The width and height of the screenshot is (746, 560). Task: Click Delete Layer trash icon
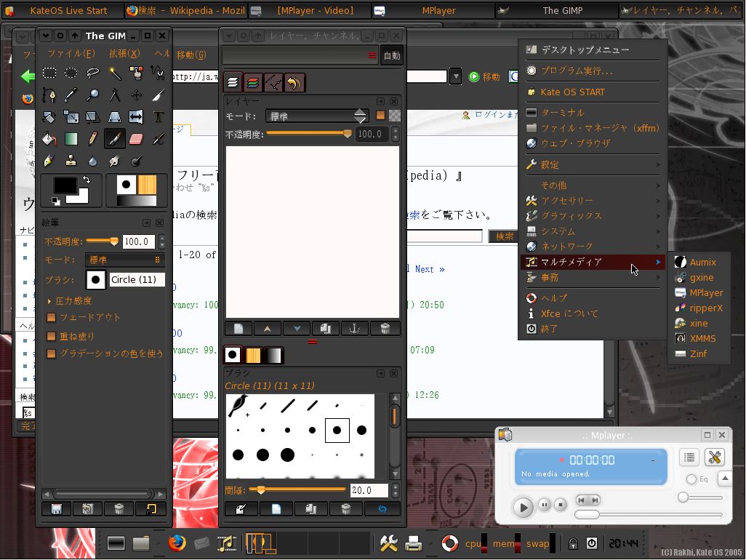[385, 328]
